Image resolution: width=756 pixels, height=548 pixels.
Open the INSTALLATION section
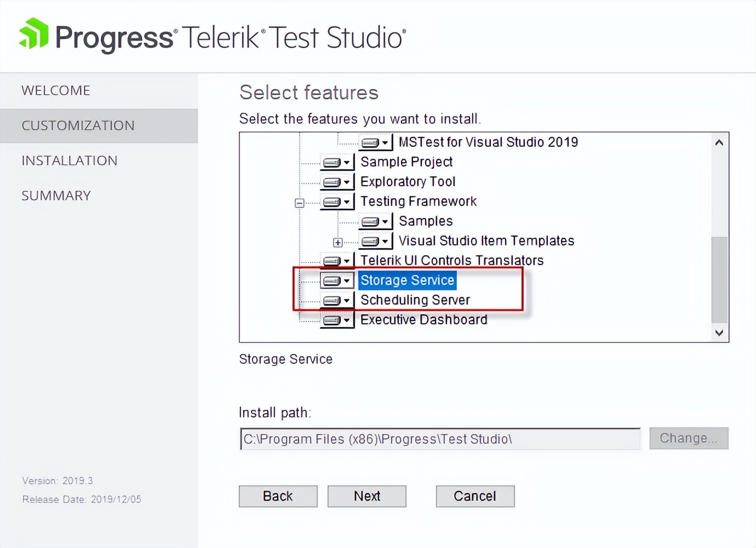[x=69, y=161]
